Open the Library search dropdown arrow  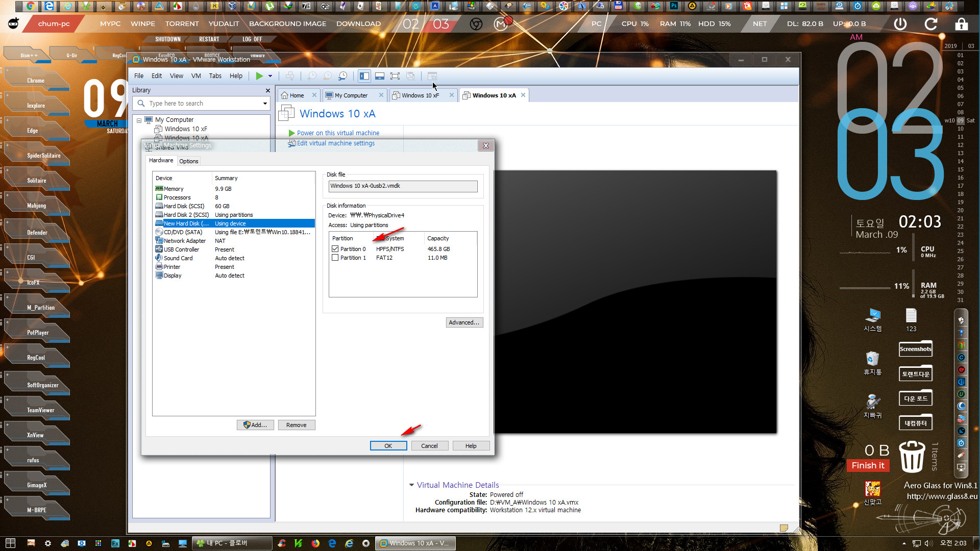[265, 104]
